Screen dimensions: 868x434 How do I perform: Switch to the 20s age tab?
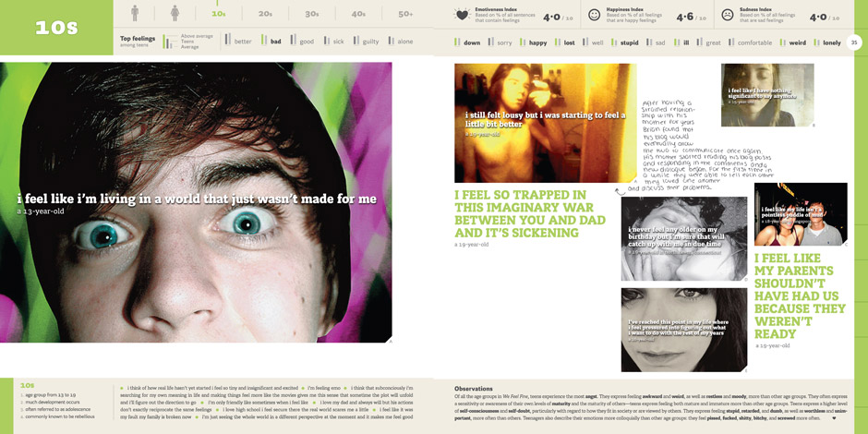coord(265,14)
